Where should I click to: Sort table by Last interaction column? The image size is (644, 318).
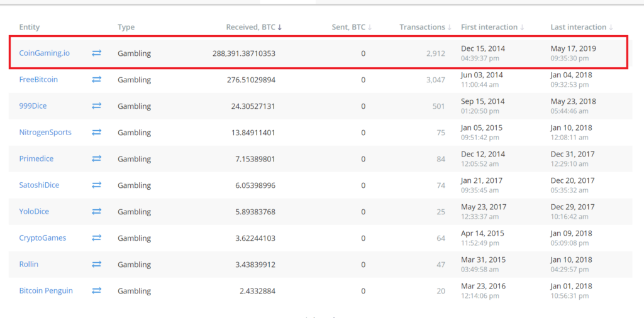[x=582, y=27]
